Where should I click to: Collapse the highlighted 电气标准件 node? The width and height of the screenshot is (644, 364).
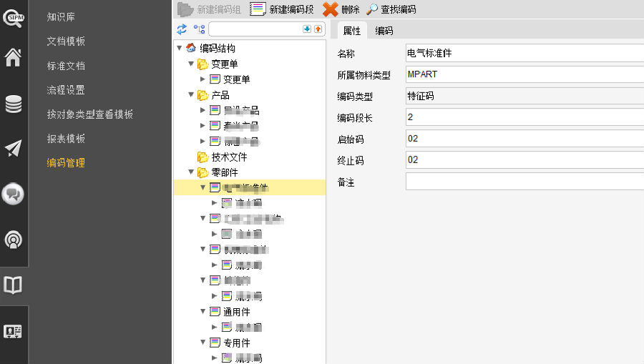[x=203, y=187]
